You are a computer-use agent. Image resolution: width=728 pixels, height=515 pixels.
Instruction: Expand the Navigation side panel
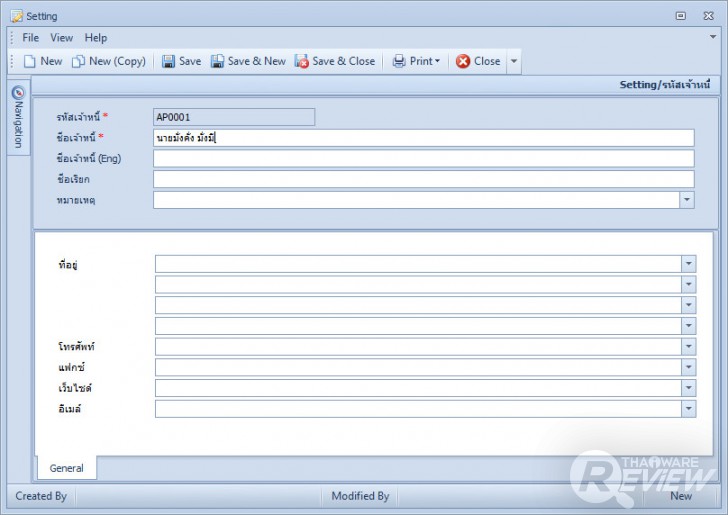tap(18, 117)
